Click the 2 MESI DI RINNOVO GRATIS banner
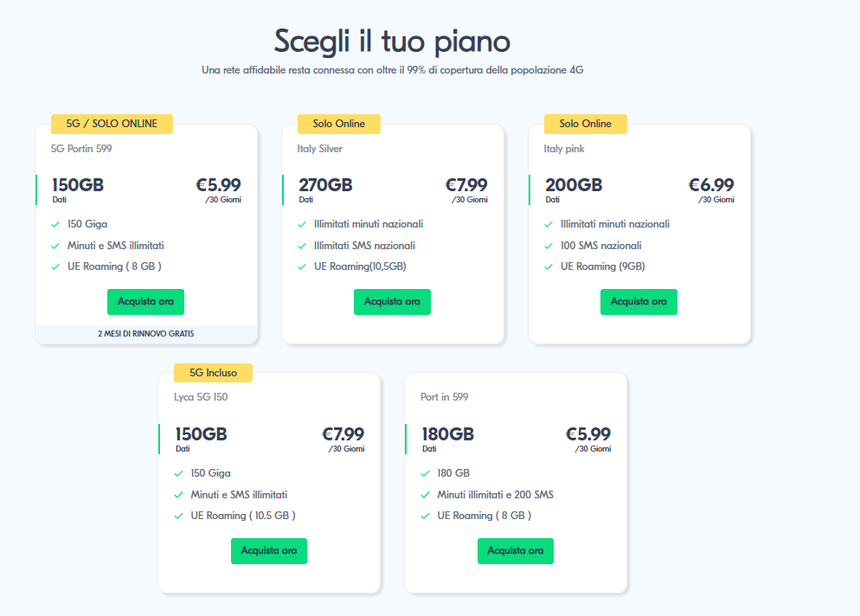The image size is (860, 616). (146, 333)
